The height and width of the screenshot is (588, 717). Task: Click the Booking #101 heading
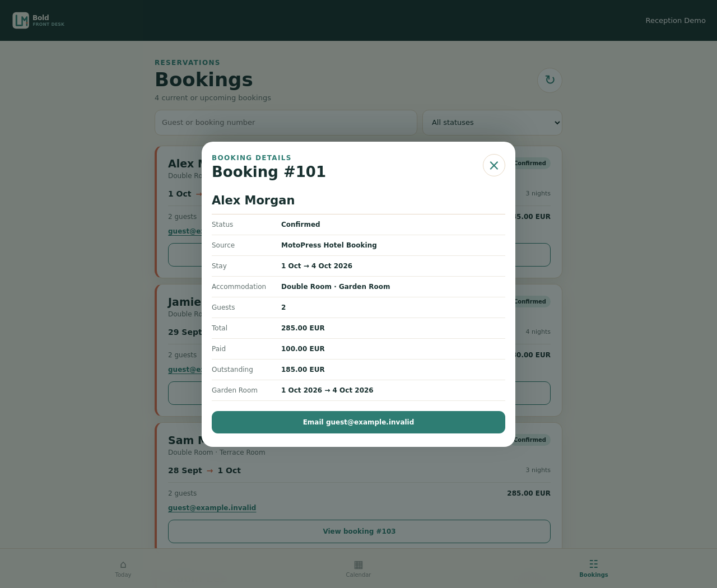tap(269, 172)
